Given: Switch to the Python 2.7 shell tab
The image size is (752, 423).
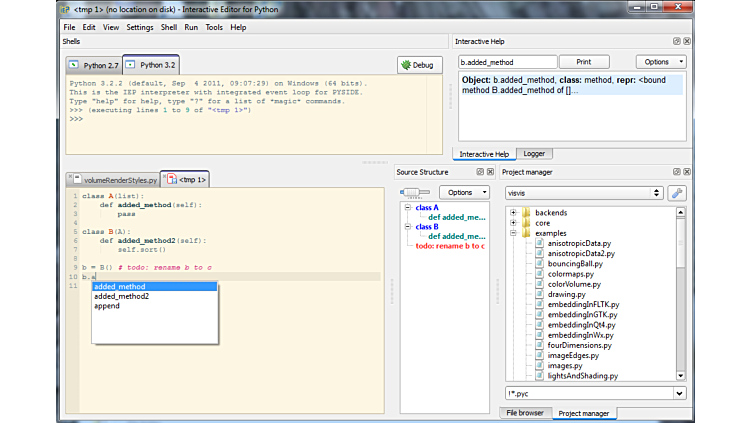Looking at the screenshot, I should pos(93,64).
